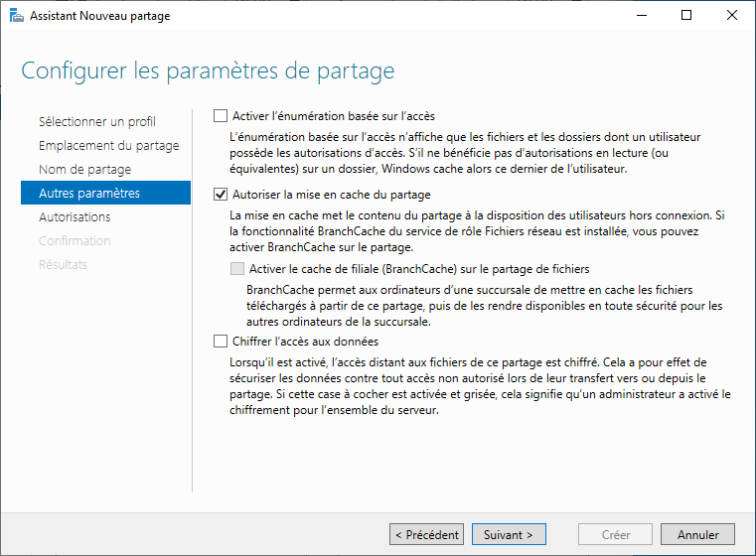Click the 'Configurer les paramètres de partage' heading
Viewport: 756px width, 556px height.
(x=208, y=71)
